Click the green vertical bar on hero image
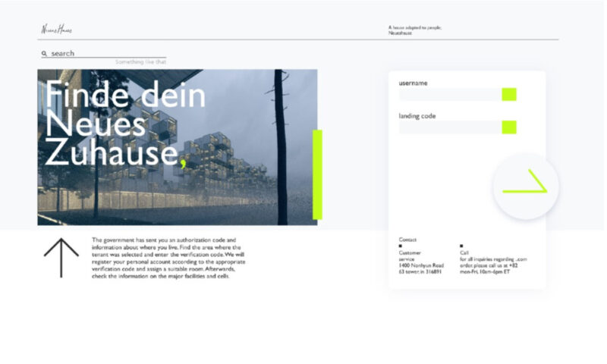 point(317,175)
